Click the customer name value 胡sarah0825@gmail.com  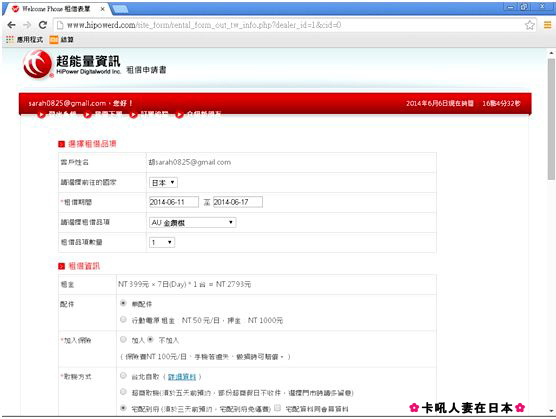tap(190, 162)
